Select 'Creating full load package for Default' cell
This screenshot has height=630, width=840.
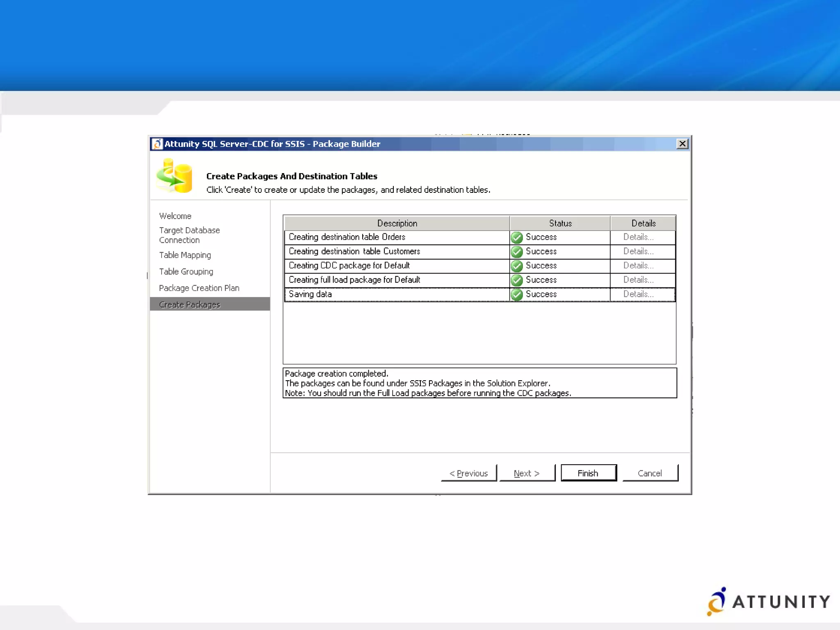397,280
